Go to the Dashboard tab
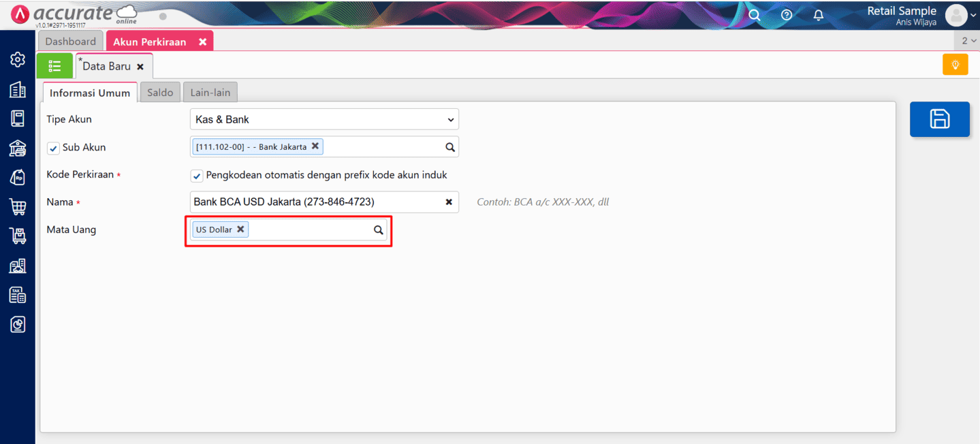This screenshot has width=980, height=444. (71, 42)
